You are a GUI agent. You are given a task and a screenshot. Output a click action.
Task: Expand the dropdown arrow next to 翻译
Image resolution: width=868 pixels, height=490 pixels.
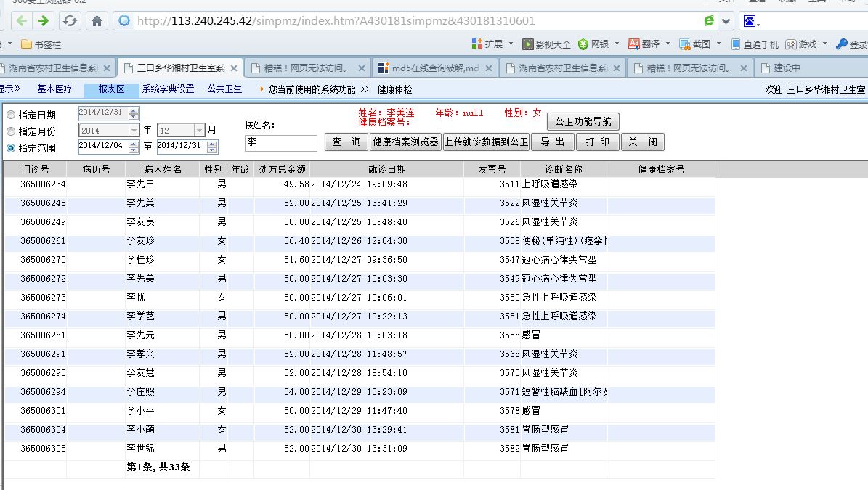click(668, 43)
